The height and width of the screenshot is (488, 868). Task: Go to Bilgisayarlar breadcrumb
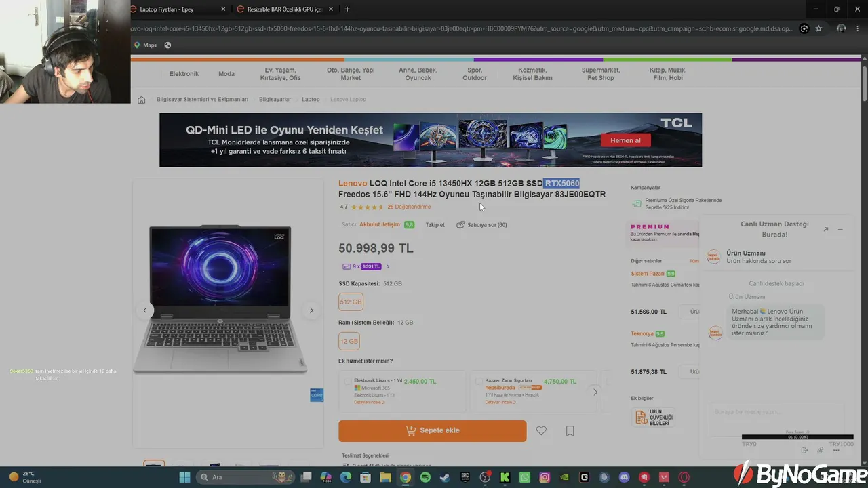click(275, 100)
